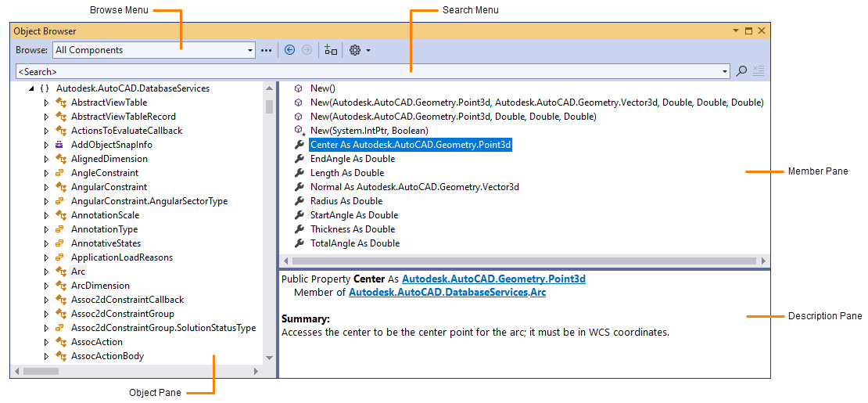Collapse the Autodesk.AutoCAD.DatabaseServices namespace

pyautogui.click(x=31, y=88)
